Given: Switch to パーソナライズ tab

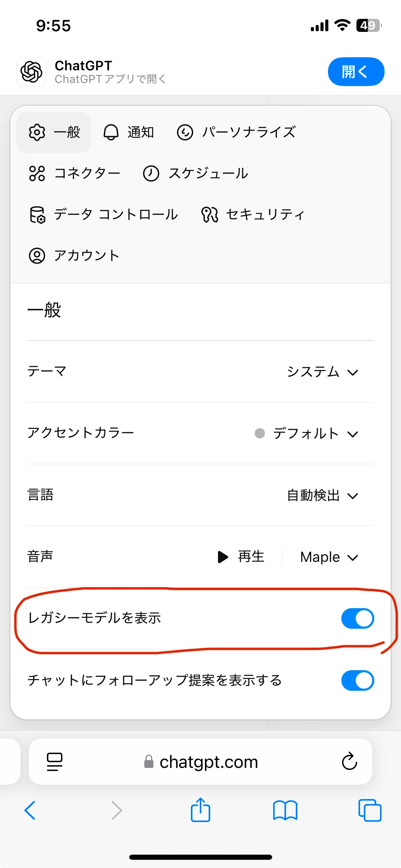Looking at the screenshot, I should pos(236,132).
